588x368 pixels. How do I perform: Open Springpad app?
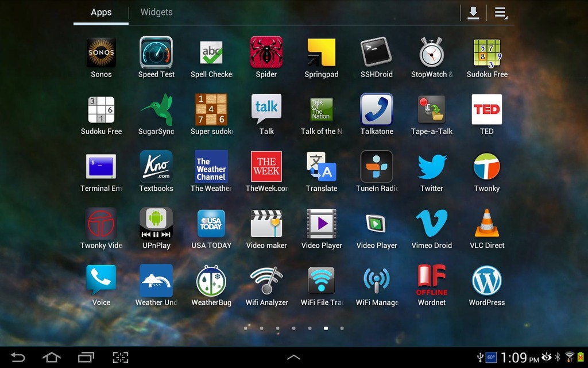click(322, 58)
